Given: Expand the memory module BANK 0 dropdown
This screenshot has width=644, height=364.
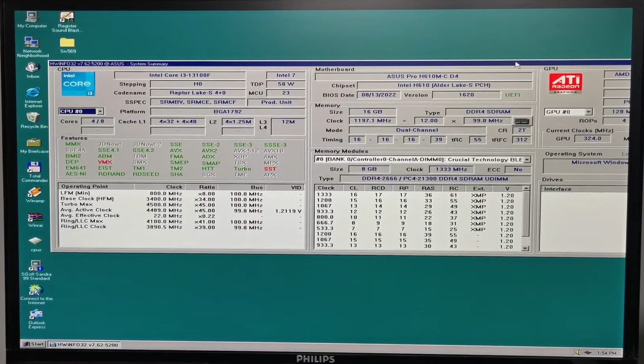Looking at the screenshot, I should (527, 160).
